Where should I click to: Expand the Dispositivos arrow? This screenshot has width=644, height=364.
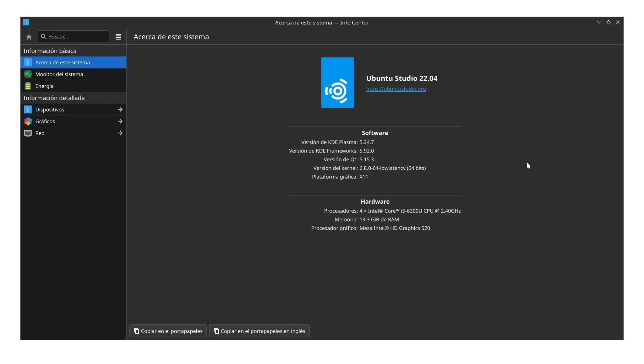[120, 110]
